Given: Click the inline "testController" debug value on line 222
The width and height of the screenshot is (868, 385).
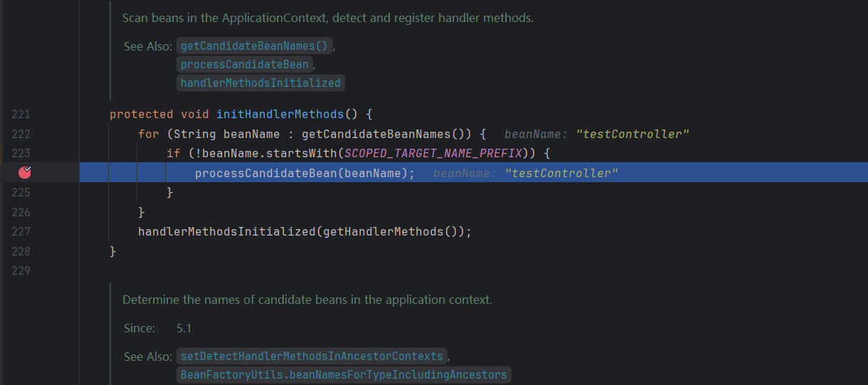Looking at the screenshot, I should click(633, 134).
